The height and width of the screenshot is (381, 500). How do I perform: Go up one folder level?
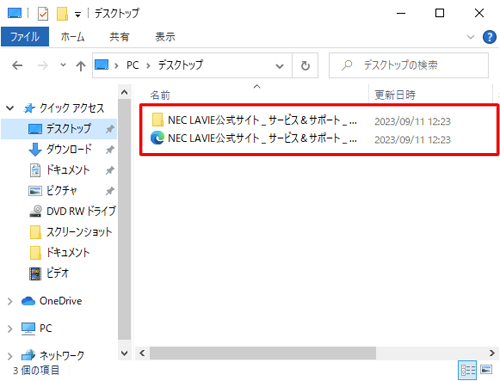pyautogui.click(x=80, y=66)
